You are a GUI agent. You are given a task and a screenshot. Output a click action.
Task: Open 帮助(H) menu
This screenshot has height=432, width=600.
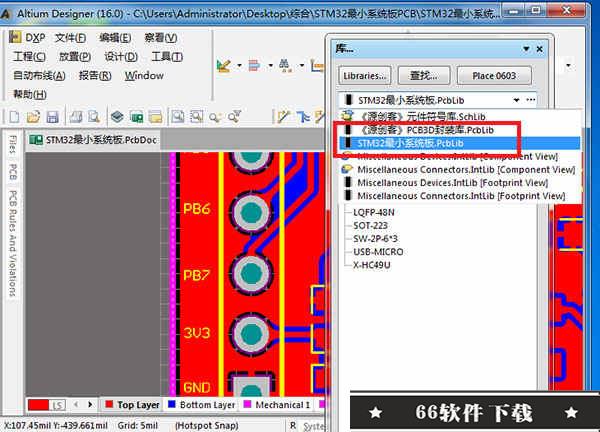click(x=30, y=94)
